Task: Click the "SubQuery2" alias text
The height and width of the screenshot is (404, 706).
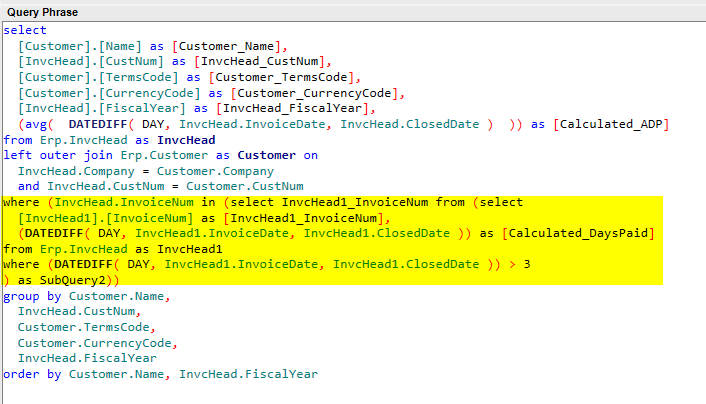Action: pyautogui.click(x=72, y=281)
